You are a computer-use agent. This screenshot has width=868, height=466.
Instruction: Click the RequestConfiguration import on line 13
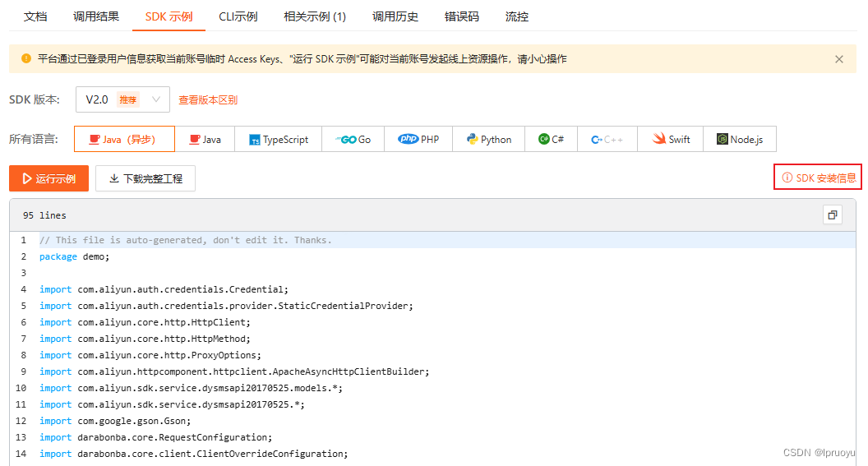tap(155, 437)
